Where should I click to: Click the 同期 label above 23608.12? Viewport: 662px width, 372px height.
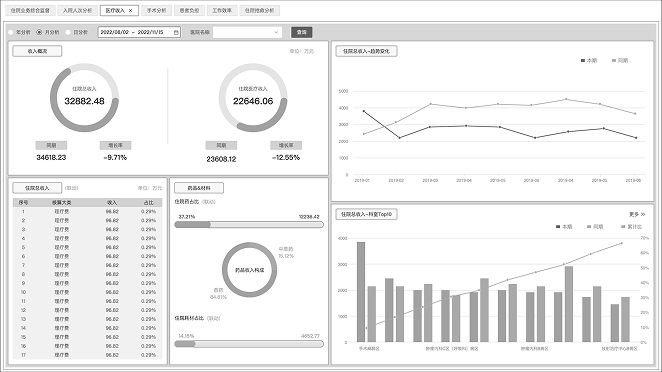click(x=221, y=145)
